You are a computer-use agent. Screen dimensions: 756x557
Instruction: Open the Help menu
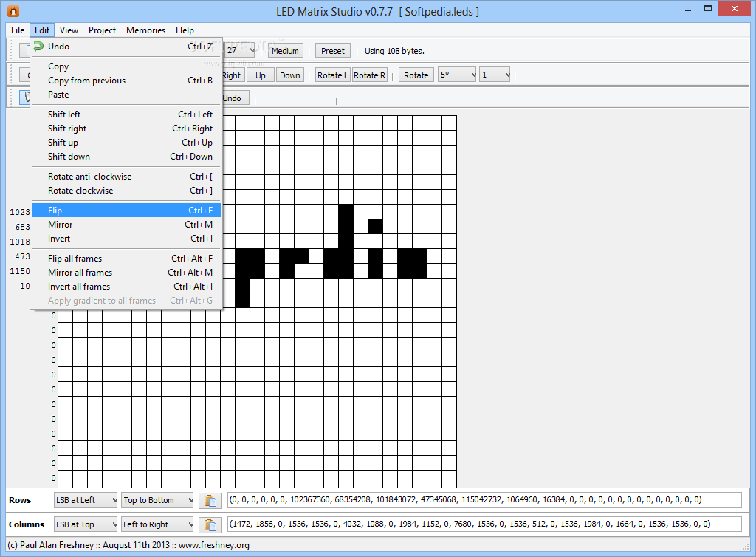(x=185, y=30)
